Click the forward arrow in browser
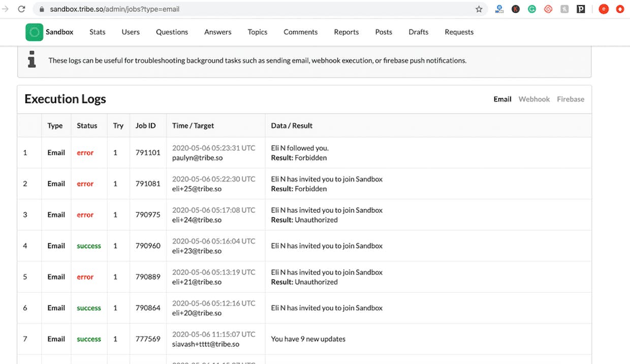This screenshot has width=630, height=364. pos(5,9)
